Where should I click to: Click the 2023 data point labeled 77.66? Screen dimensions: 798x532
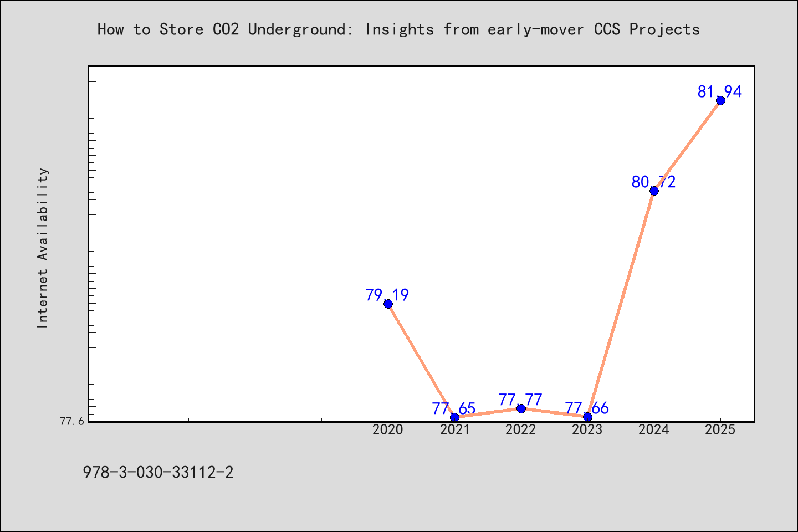coord(587,417)
